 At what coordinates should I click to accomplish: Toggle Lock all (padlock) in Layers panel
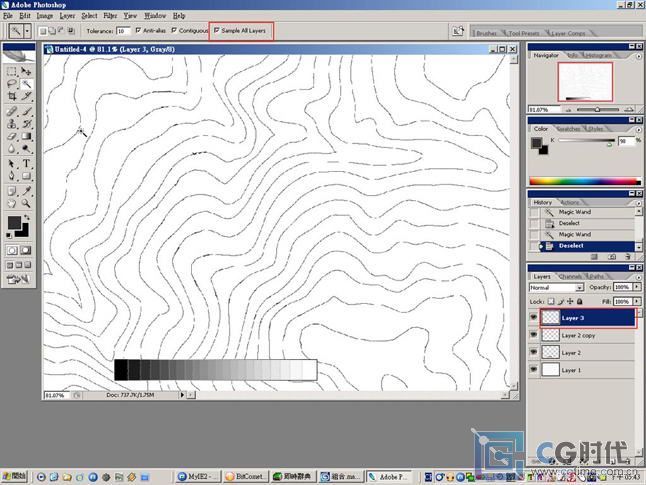pos(580,302)
